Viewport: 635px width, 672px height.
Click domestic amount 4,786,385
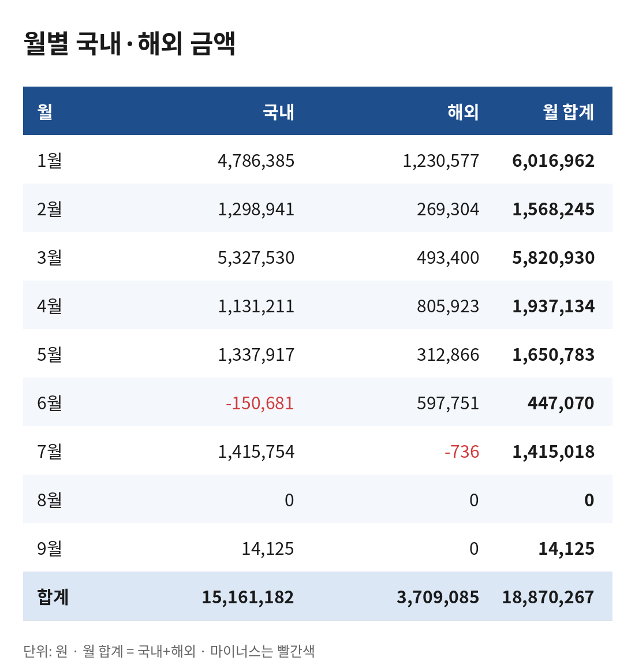pos(256,160)
